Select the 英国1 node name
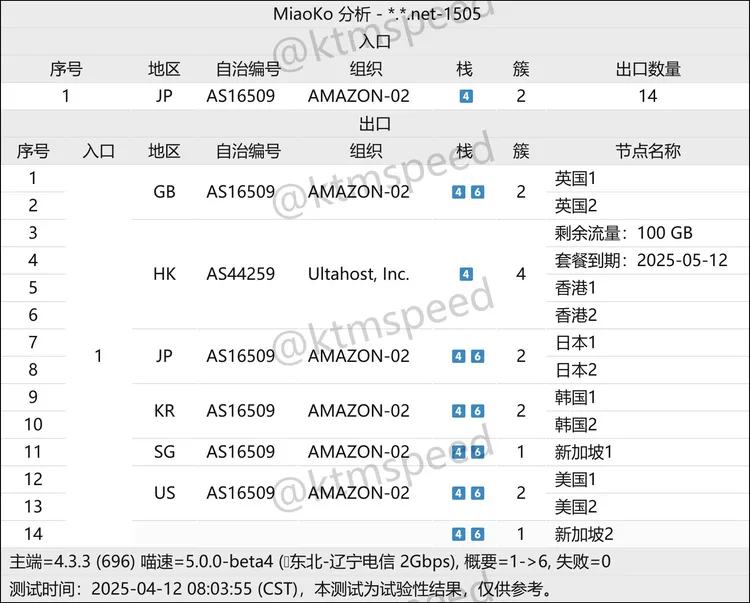The image size is (750, 603). tap(576, 179)
